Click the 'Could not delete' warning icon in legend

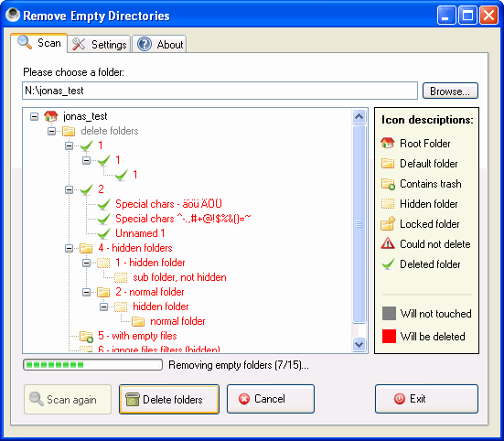pyautogui.click(x=388, y=243)
